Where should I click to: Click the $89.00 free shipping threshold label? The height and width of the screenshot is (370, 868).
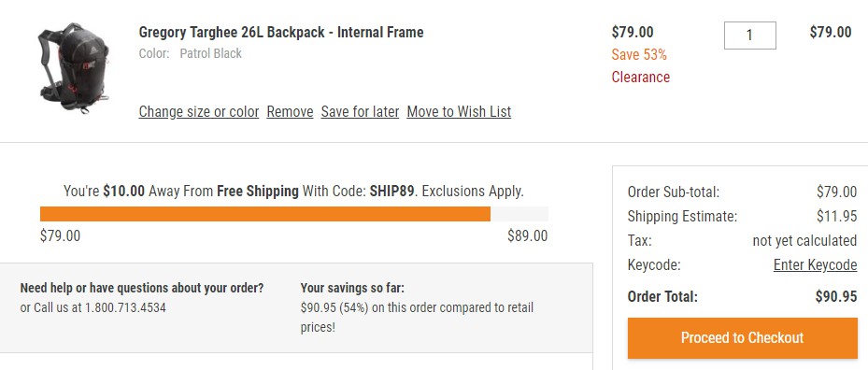click(x=527, y=236)
